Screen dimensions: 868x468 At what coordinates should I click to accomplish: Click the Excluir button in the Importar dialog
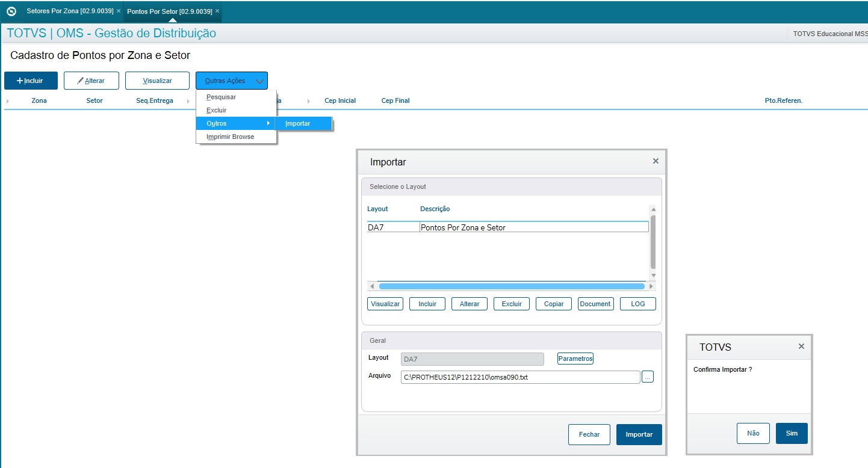coord(512,304)
